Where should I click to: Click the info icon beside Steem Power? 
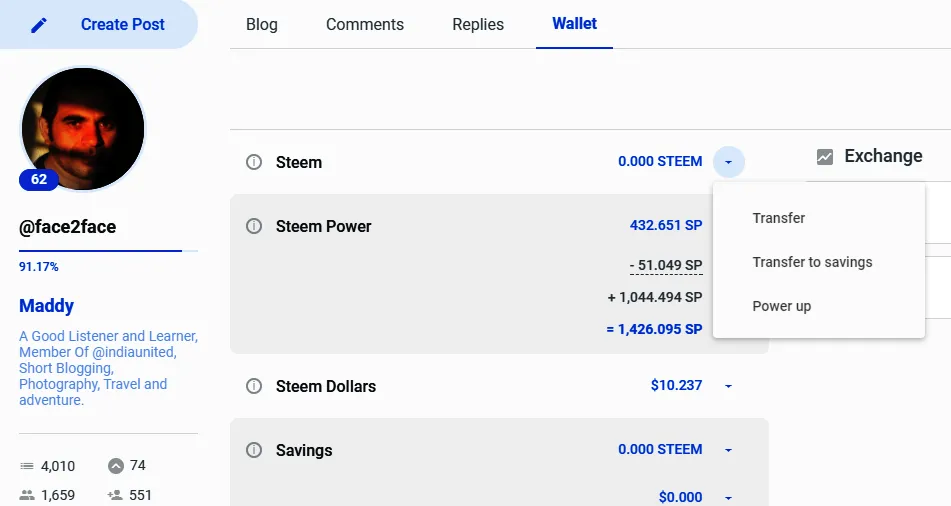254,226
